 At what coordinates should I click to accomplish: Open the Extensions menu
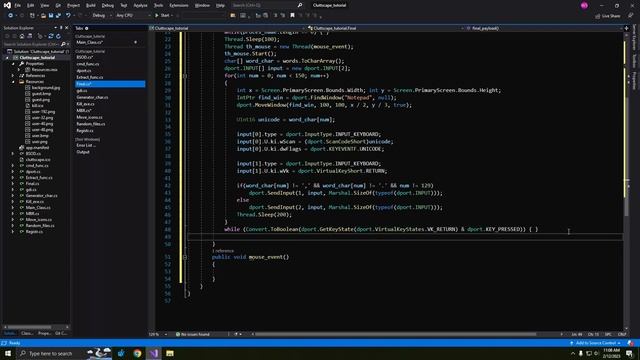179,5
